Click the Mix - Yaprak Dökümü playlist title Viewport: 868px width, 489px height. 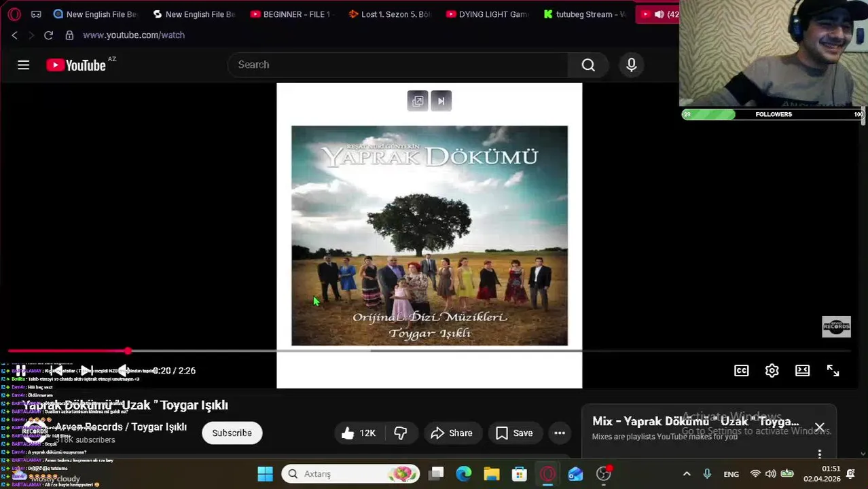tap(695, 421)
